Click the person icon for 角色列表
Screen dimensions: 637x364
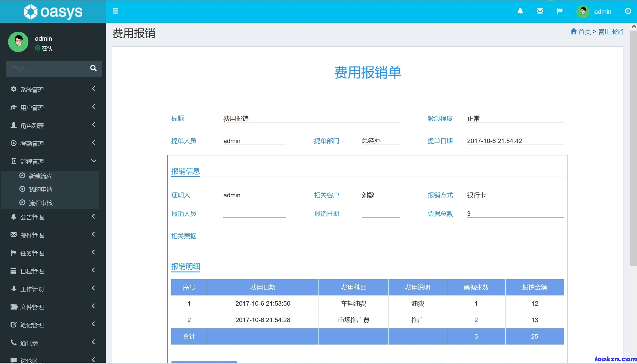(13, 125)
